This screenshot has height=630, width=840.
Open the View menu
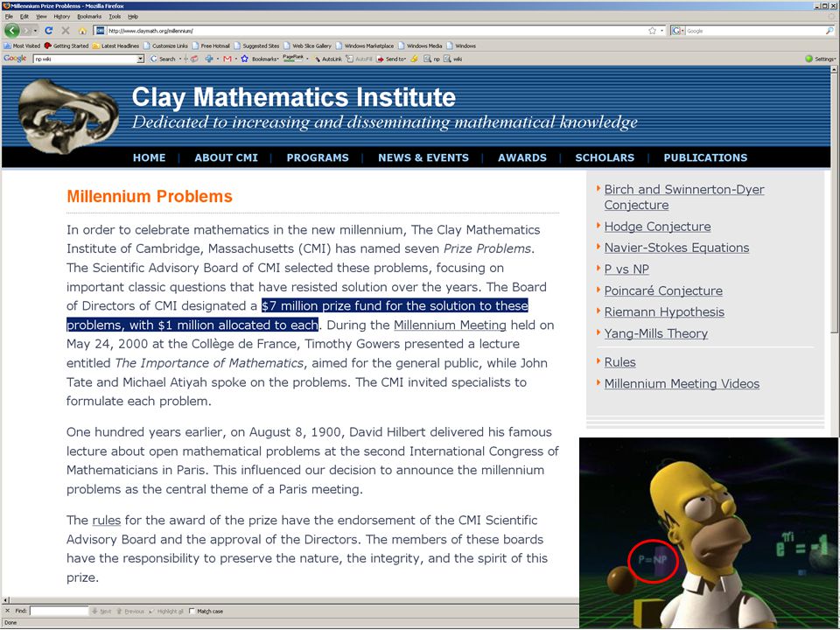coord(41,17)
